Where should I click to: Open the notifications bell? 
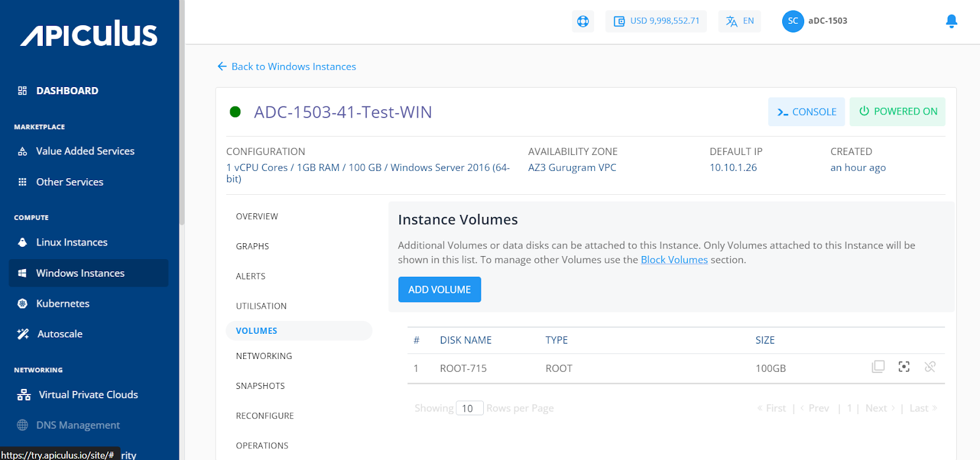[x=951, y=21]
